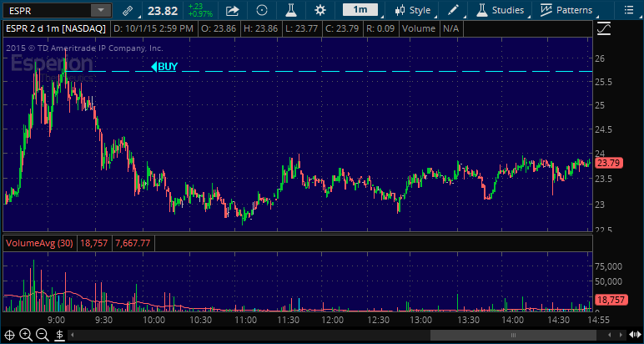Open the flask-shaped Edit Studies icon
The image size is (644, 344).
pos(291,11)
